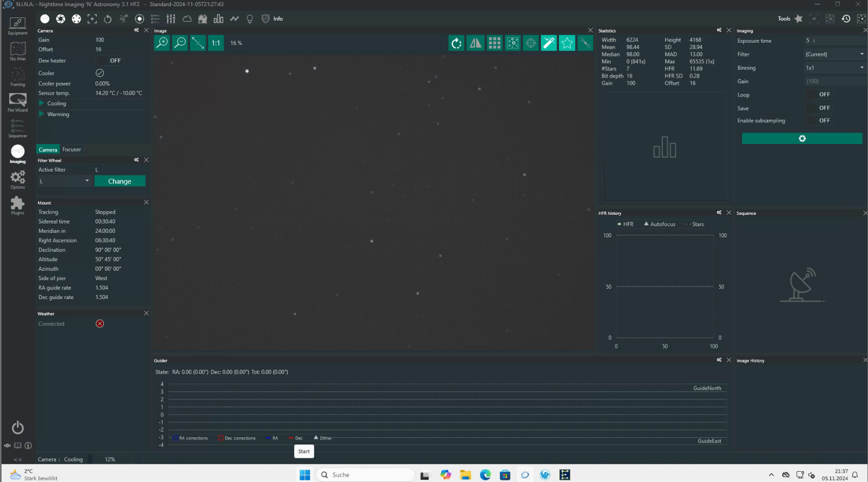Collapse the sidebar with double chevron
This screenshot has height=482, width=868.
pyautogui.click(x=17, y=459)
